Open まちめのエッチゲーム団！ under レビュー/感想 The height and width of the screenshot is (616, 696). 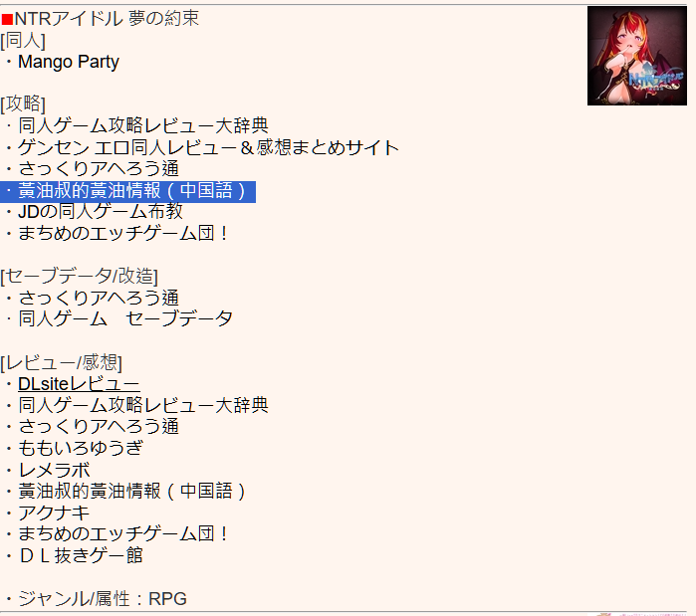pyautogui.click(x=122, y=533)
